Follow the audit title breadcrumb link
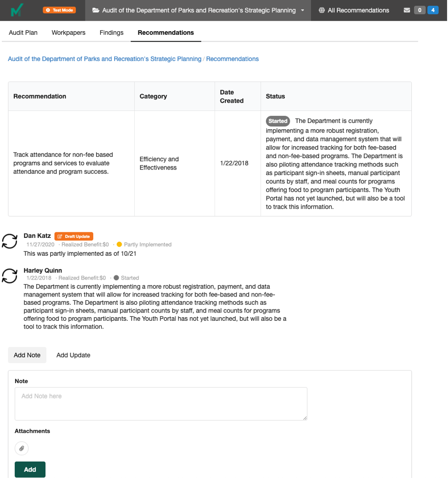 pyautogui.click(x=105, y=59)
